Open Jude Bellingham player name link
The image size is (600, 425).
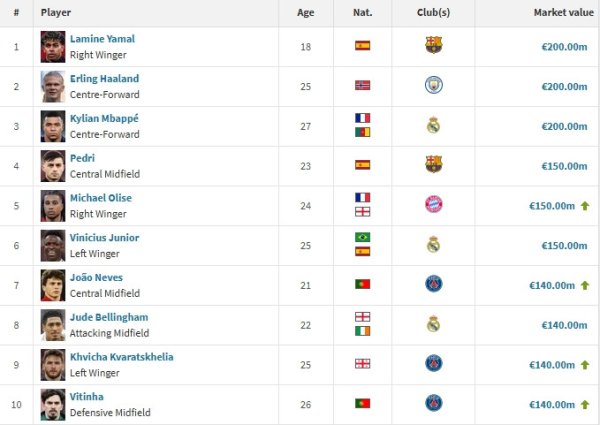tap(109, 317)
